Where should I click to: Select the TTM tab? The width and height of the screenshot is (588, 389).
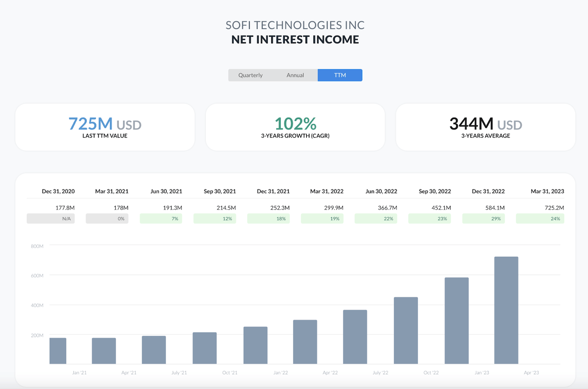click(340, 75)
